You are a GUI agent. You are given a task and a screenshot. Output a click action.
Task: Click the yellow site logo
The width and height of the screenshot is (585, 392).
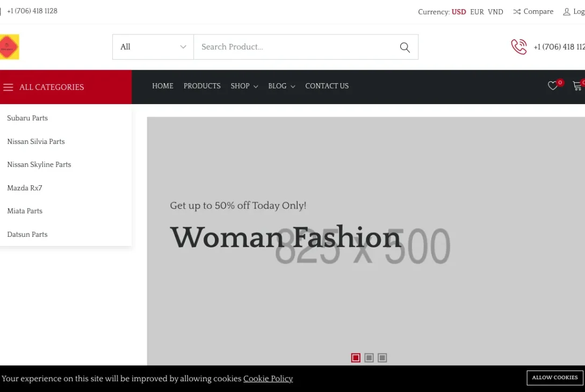point(9,47)
